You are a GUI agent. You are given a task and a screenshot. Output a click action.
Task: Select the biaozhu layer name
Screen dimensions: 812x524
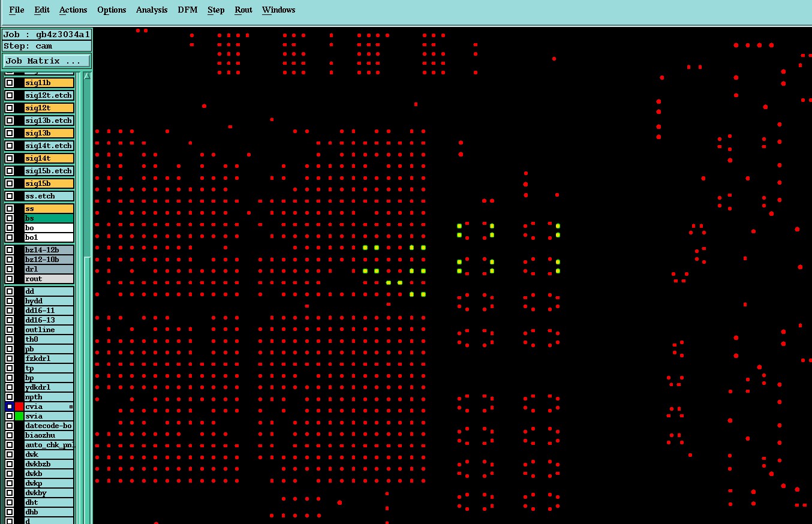coord(49,435)
